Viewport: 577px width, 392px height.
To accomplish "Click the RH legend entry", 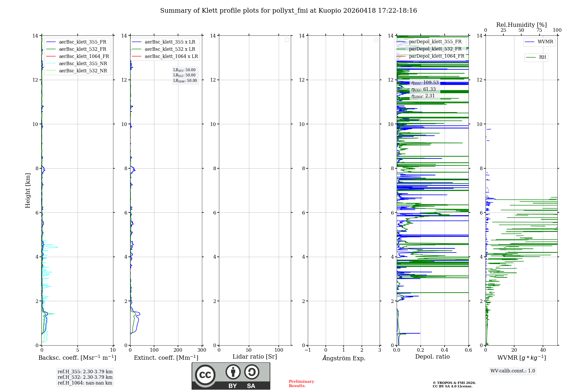I will point(542,57).
